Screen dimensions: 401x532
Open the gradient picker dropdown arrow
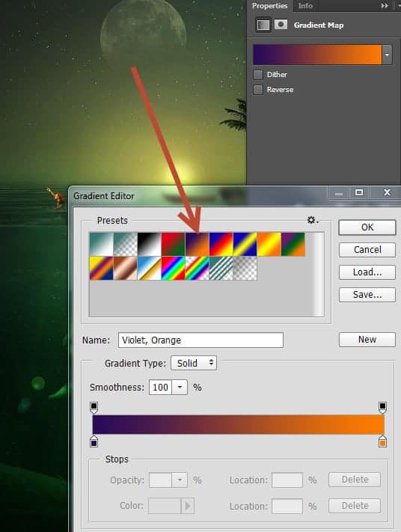pyautogui.click(x=387, y=55)
